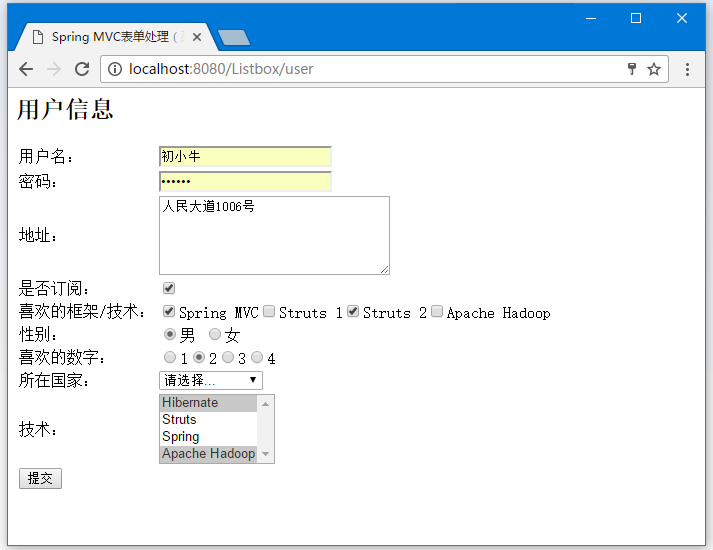This screenshot has width=713, height=550.
Task: Click the 用户名 text field
Action: [245, 157]
